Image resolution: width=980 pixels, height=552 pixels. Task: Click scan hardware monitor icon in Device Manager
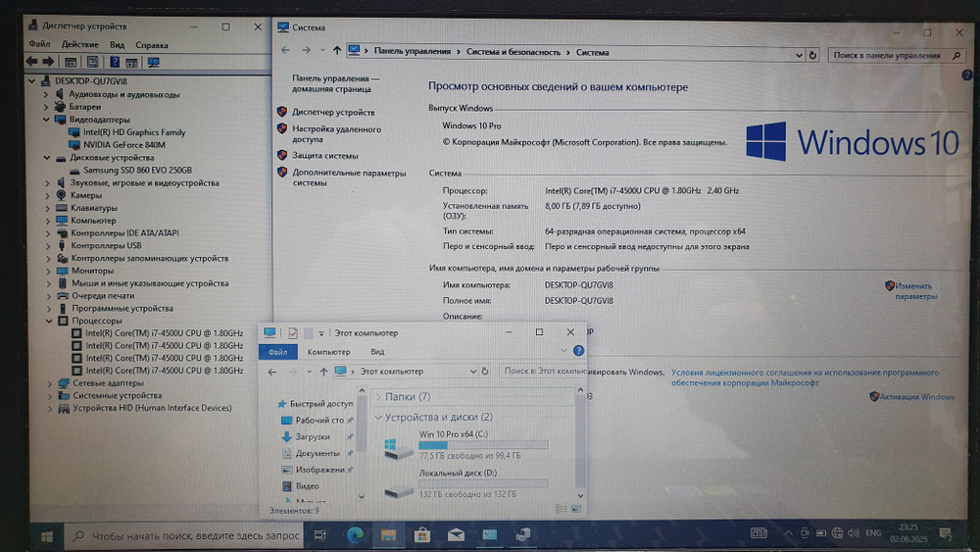[x=153, y=62]
